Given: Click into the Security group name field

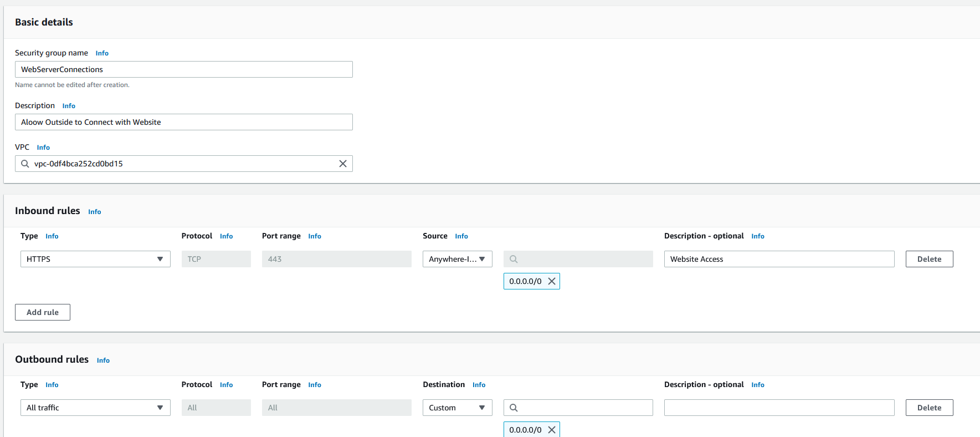Looking at the screenshot, I should pos(183,69).
